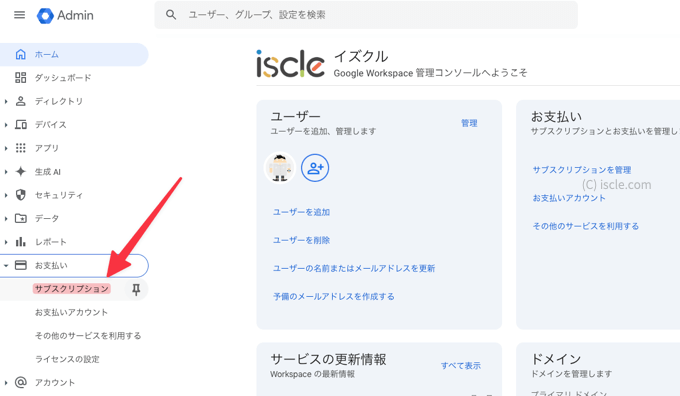Image resolution: width=680 pixels, height=396 pixels.
Task: Click the Google Admin logo
Action: (x=65, y=16)
